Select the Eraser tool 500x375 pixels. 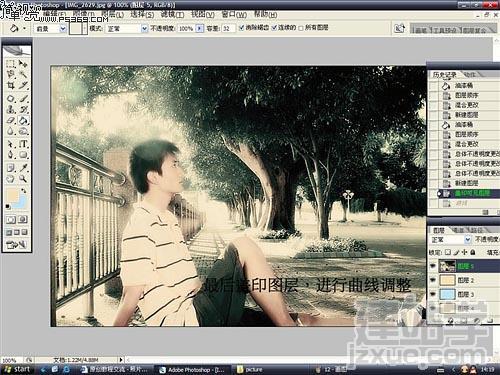click(11, 120)
